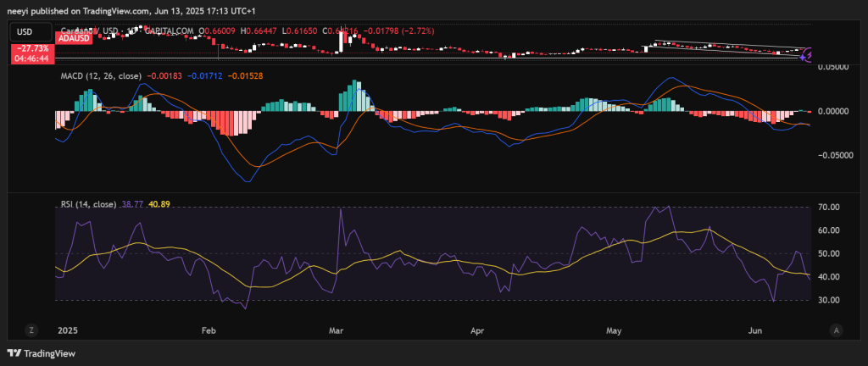The height and width of the screenshot is (366, 868).
Task: Click the purple lightning bolt icon
Action: coord(809,55)
